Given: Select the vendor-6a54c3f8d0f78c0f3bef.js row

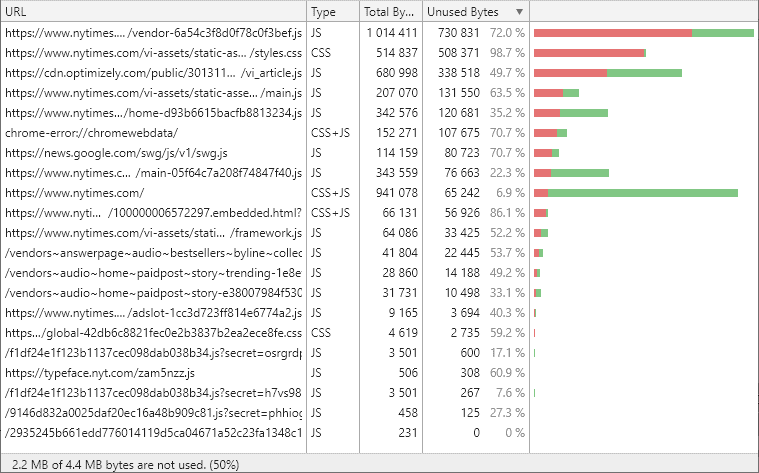Looking at the screenshot, I should [153, 33].
